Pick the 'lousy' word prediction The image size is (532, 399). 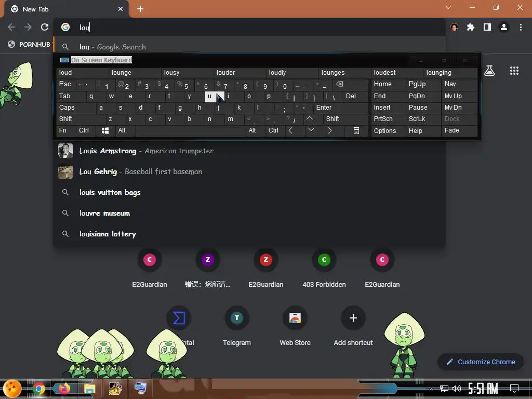pyautogui.click(x=188, y=73)
